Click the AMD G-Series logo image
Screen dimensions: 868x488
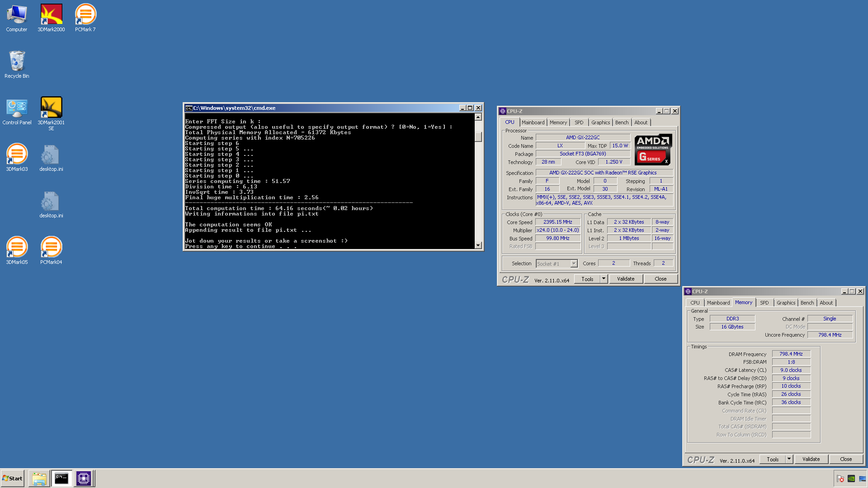coord(653,150)
